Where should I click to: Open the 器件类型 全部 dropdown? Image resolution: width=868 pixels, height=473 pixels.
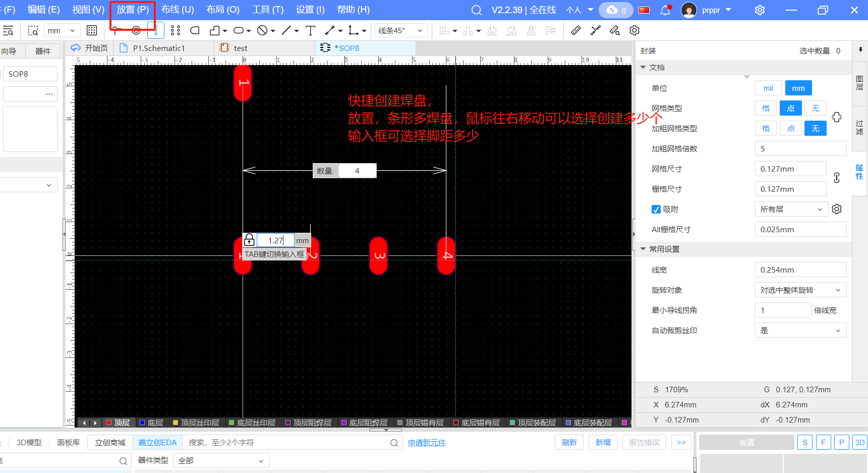(x=221, y=460)
